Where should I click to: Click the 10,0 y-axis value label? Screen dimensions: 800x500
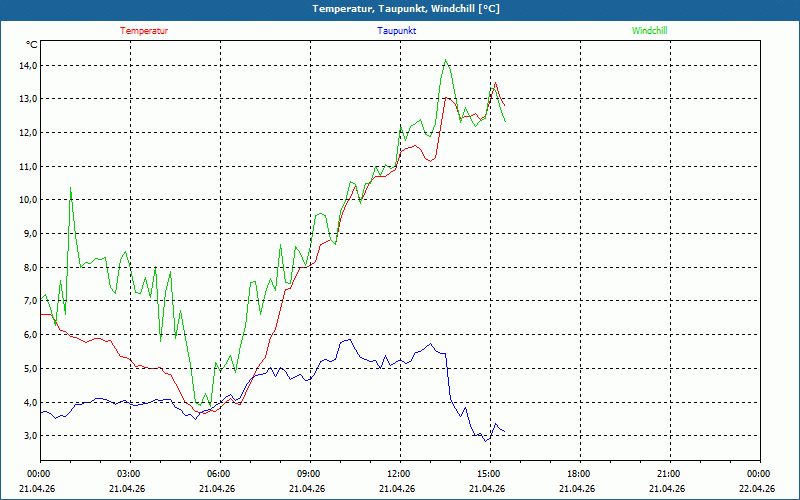click(27, 200)
